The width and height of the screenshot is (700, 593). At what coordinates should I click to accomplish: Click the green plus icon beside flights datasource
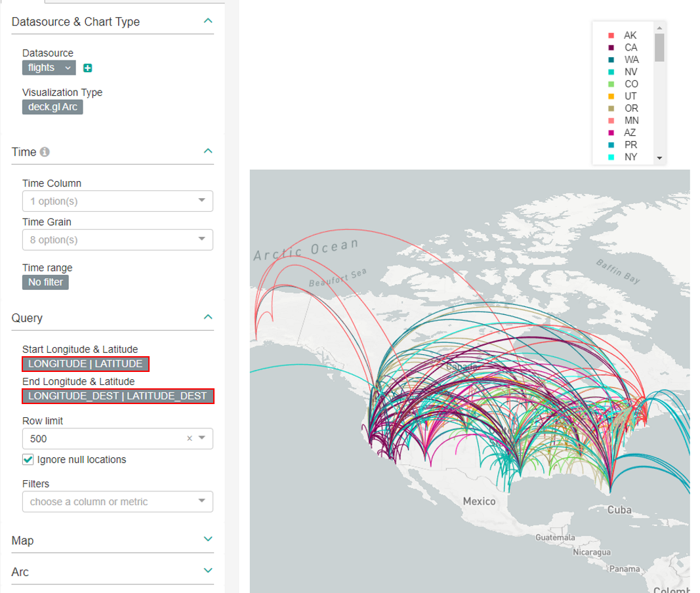[88, 68]
